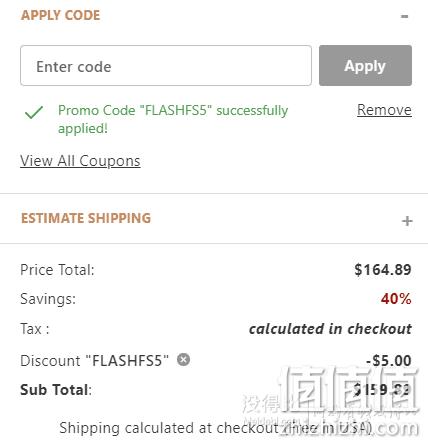Click the calculated in checkout tax text
Viewport: 428px width, 445px height.
click(330, 329)
